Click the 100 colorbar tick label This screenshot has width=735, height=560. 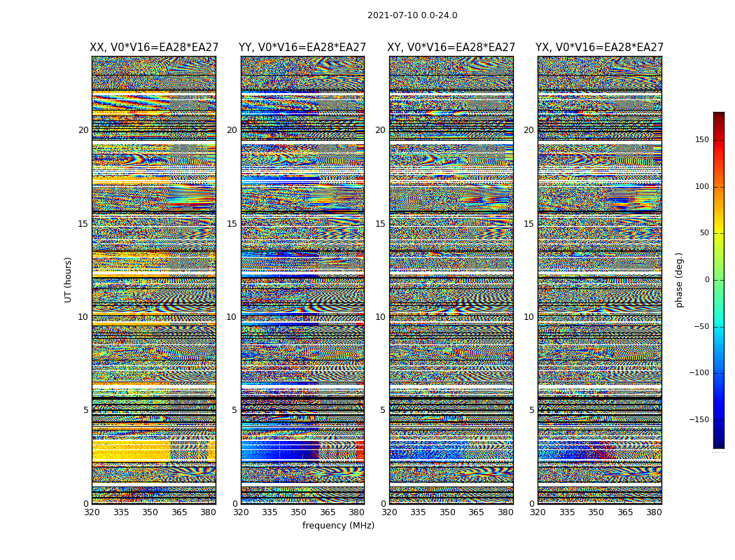coord(702,186)
